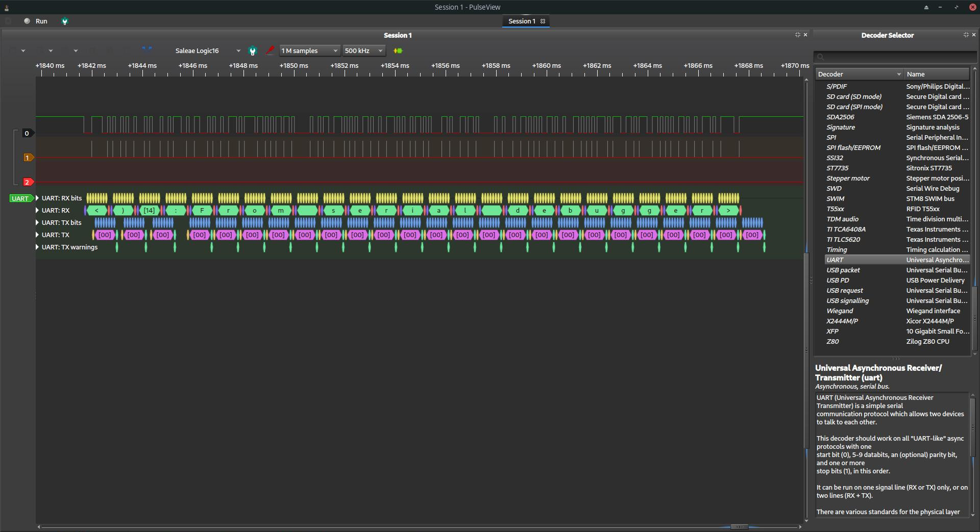The image size is (980, 532).
Task: Click the Run capture button
Action: tap(36, 21)
